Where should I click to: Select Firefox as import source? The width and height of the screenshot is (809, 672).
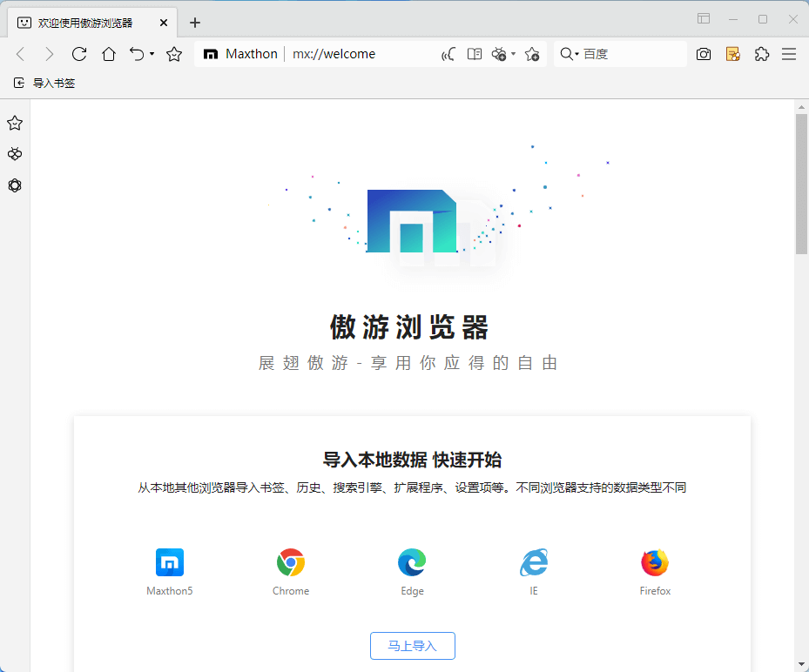pyautogui.click(x=655, y=572)
